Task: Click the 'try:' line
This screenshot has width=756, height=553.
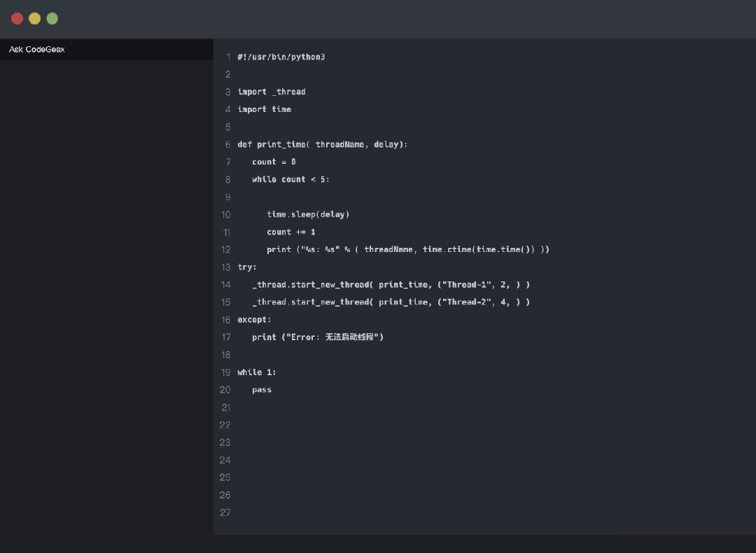Action: tap(247, 267)
